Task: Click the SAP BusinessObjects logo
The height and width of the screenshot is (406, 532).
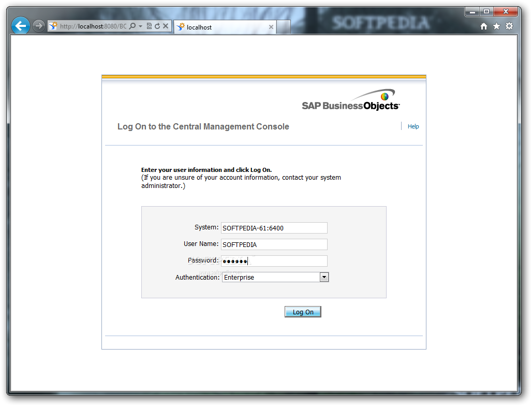Action: click(x=351, y=100)
